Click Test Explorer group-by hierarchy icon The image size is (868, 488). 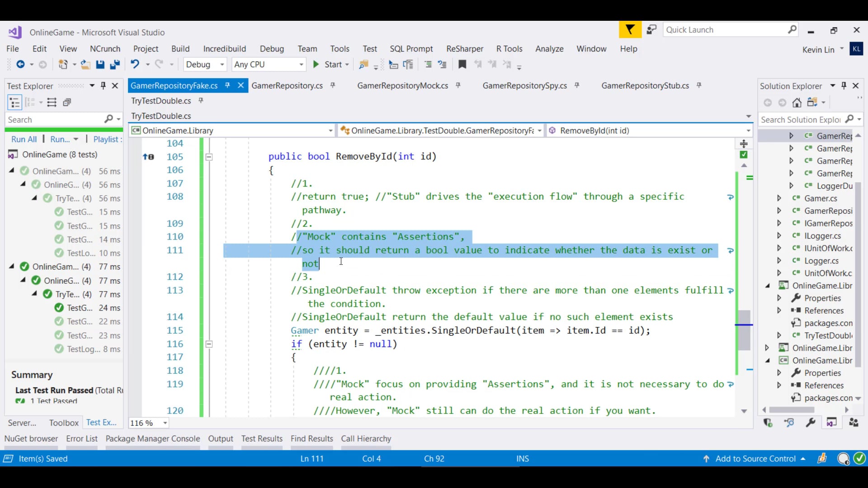[14, 103]
